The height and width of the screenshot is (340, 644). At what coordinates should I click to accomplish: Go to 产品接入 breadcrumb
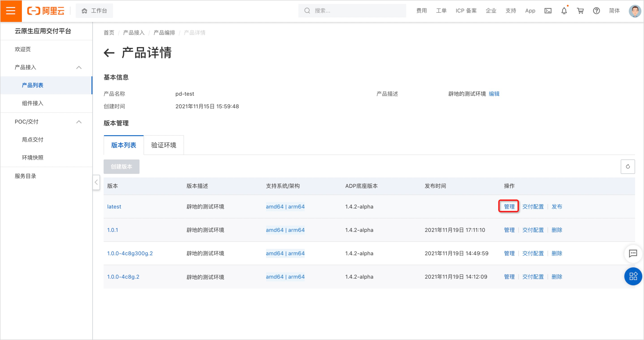(134, 33)
